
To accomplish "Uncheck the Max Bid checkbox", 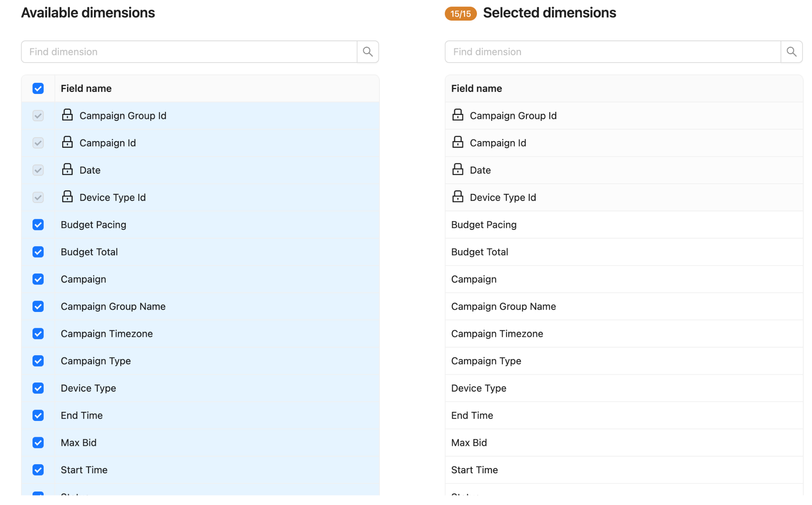I will (x=38, y=443).
